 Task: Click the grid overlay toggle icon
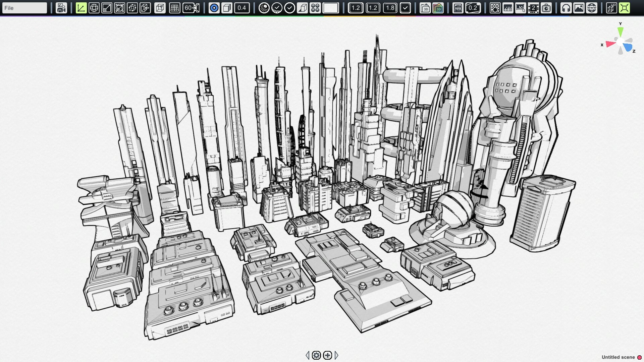tap(174, 8)
